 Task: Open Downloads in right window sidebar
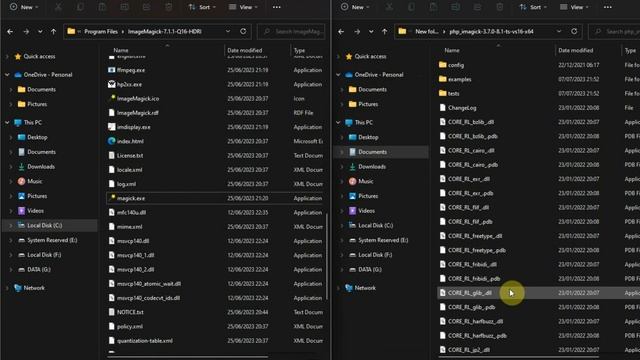pyautogui.click(x=372, y=167)
